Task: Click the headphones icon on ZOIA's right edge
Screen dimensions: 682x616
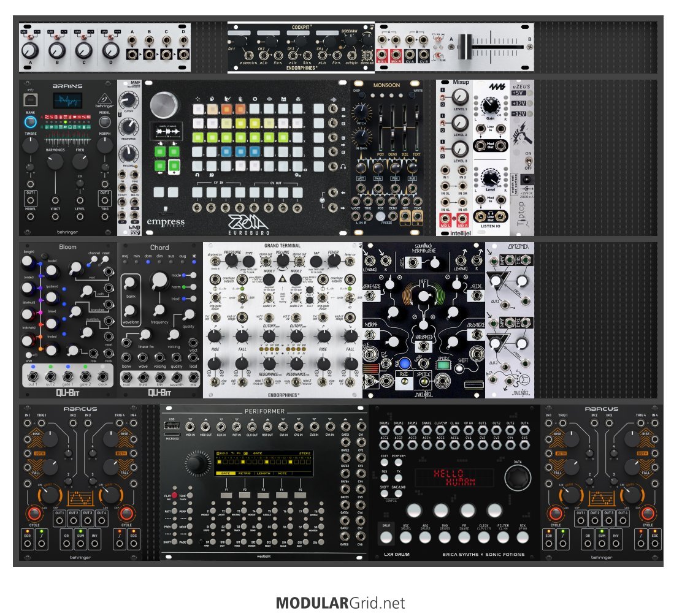Action: 343,167
